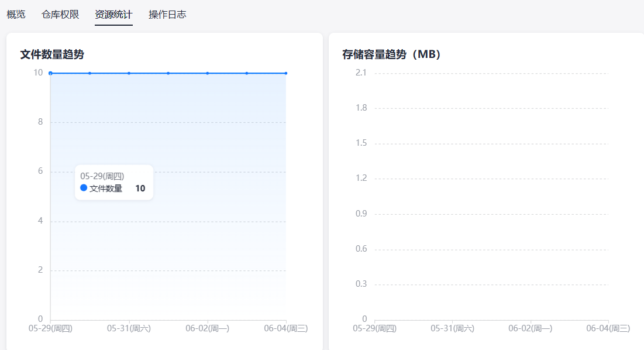Click the 05-29 data point on file count line
Image resolution: width=644 pixels, height=350 pixels.
[50, 73]
